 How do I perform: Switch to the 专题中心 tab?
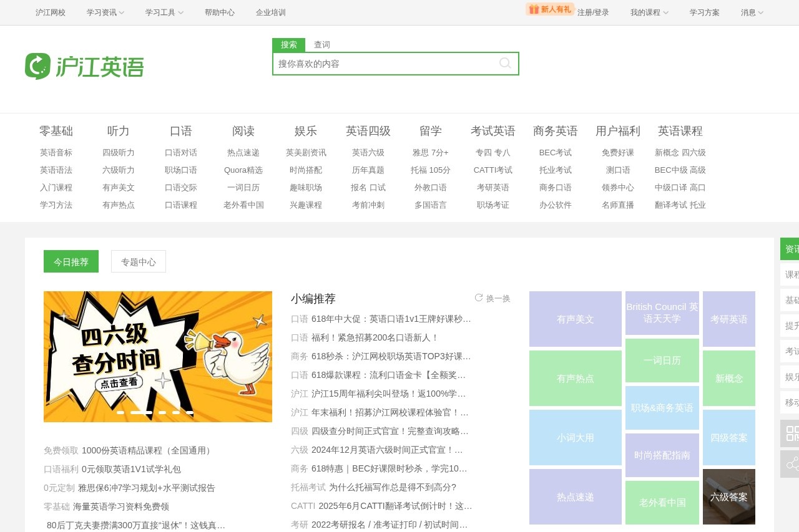138,261
